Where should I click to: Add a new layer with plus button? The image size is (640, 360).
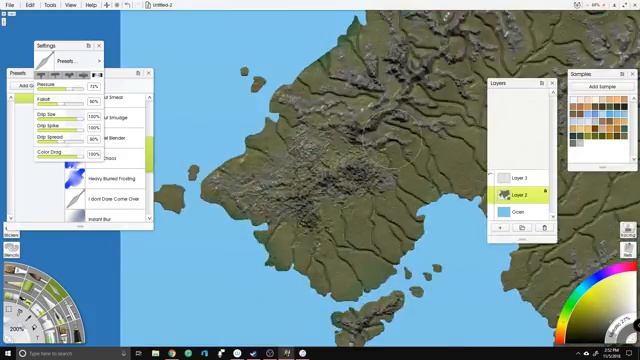pyautogui.click(x=500, y=228)
